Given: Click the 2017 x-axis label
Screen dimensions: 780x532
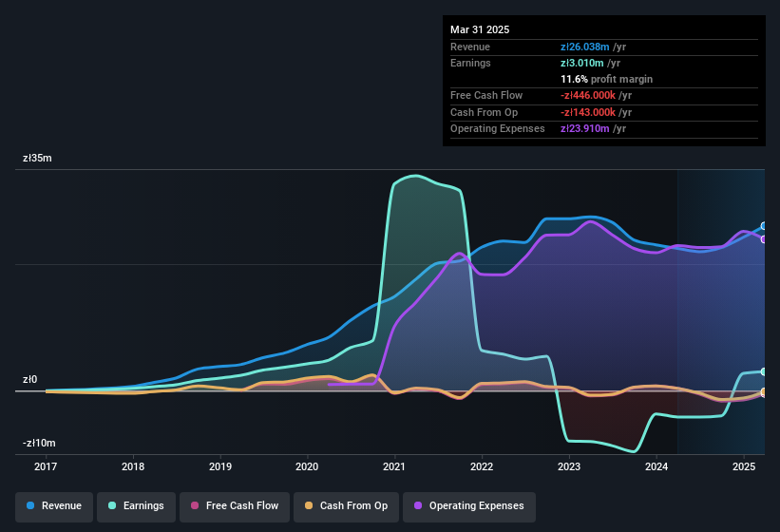Looking at the screenshot, I should (x=46, y=466).
